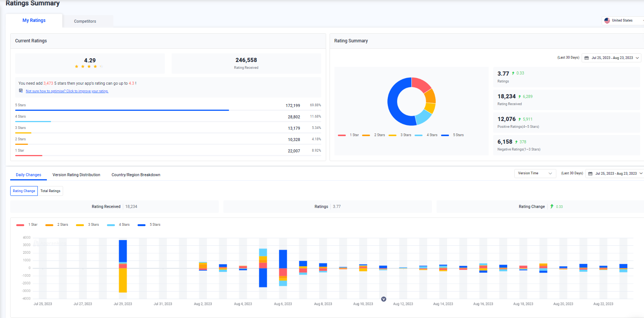Toggle 2 Stars in the bar chart legend
Screen dimensions: 644x318
(x=57, y=225)
